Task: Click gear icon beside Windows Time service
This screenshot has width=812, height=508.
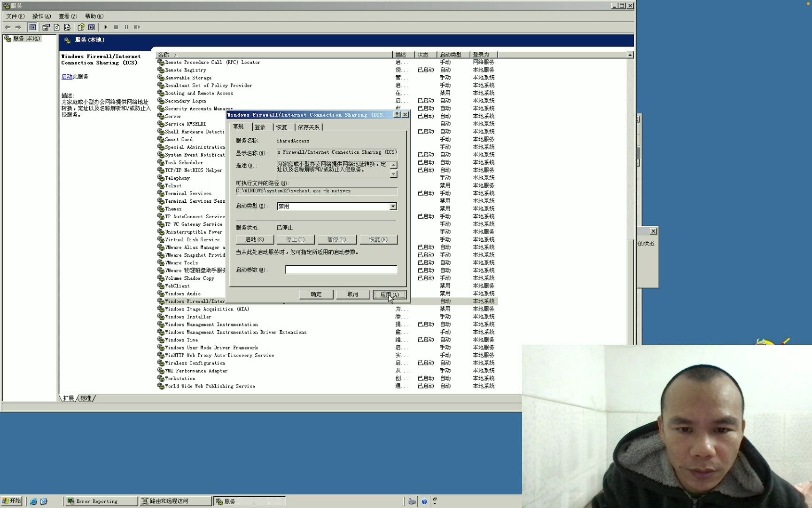Action: pos(161,340)
